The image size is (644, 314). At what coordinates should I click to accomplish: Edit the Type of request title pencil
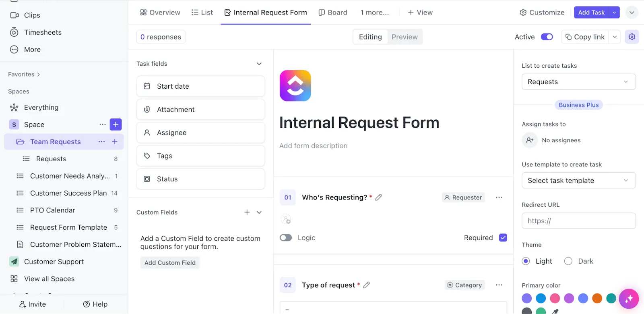(x=366, y=285)
